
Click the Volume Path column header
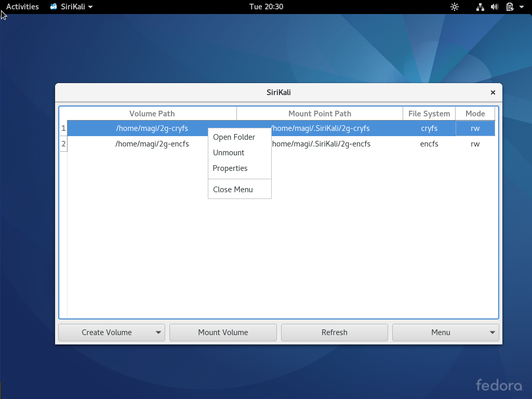[152, 114]
